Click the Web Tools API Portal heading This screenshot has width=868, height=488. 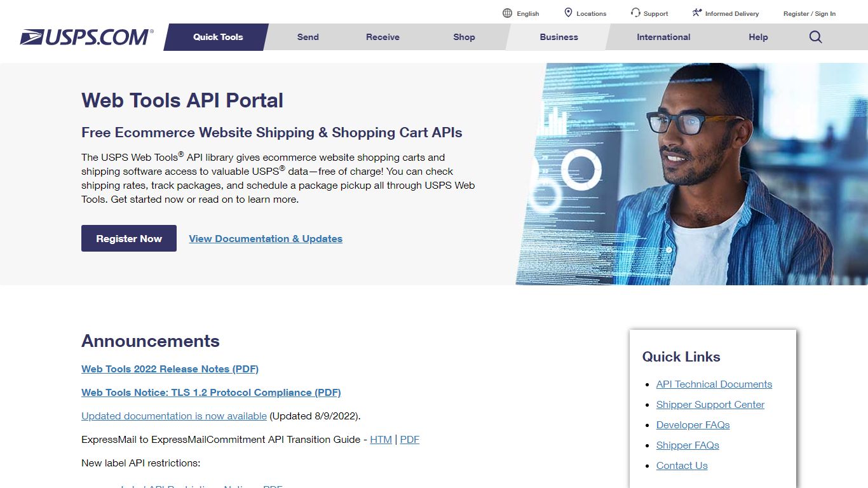pyautogui.click(x=182, y=100)
